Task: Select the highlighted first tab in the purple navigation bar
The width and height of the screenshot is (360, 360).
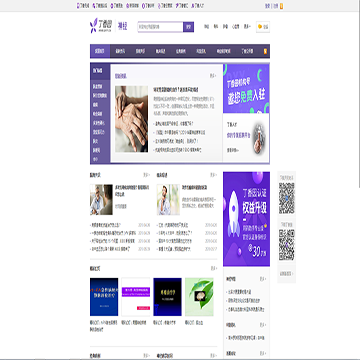Action: (x=100, y=51)
